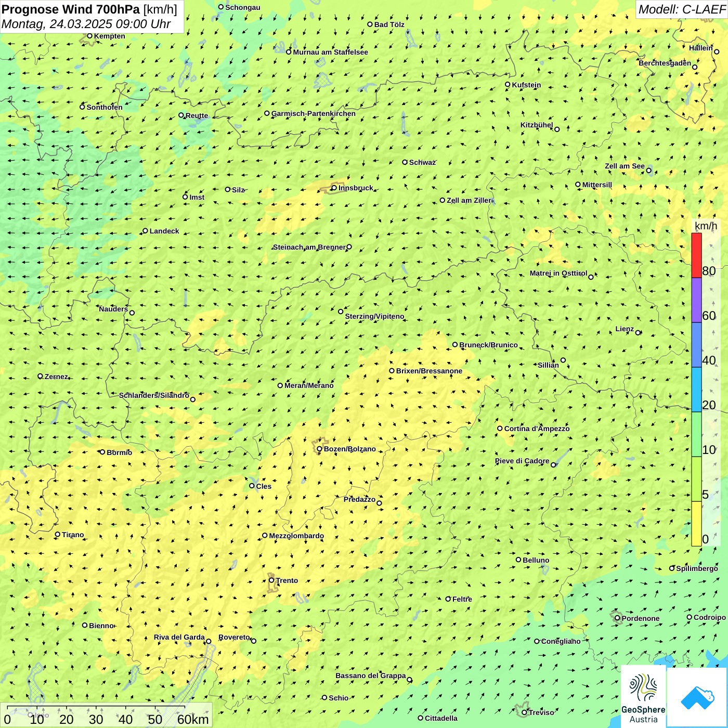
Task: Click the 'km/h' legend unit label
Action: point(706,226)
